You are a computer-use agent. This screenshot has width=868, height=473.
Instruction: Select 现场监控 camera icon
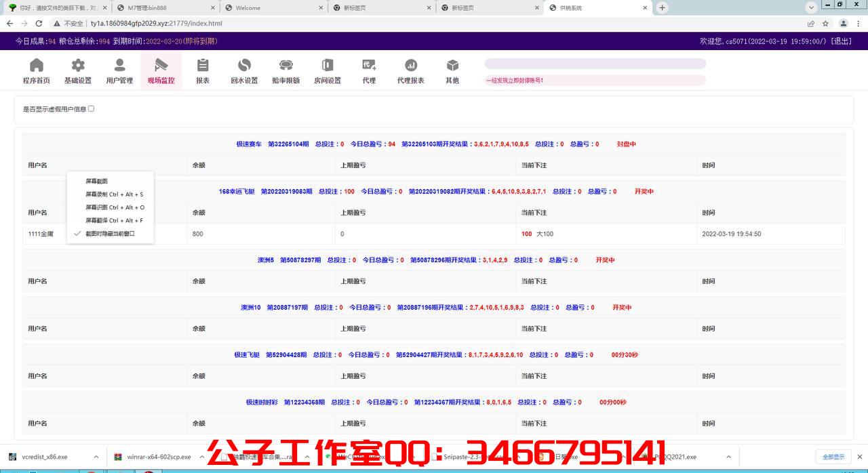tap(161, 65)
